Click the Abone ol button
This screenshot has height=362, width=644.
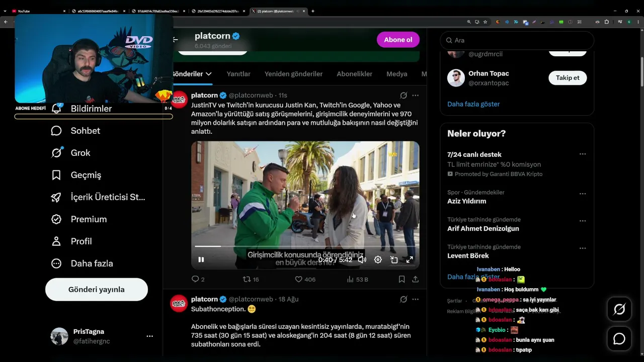click(398, 40)
